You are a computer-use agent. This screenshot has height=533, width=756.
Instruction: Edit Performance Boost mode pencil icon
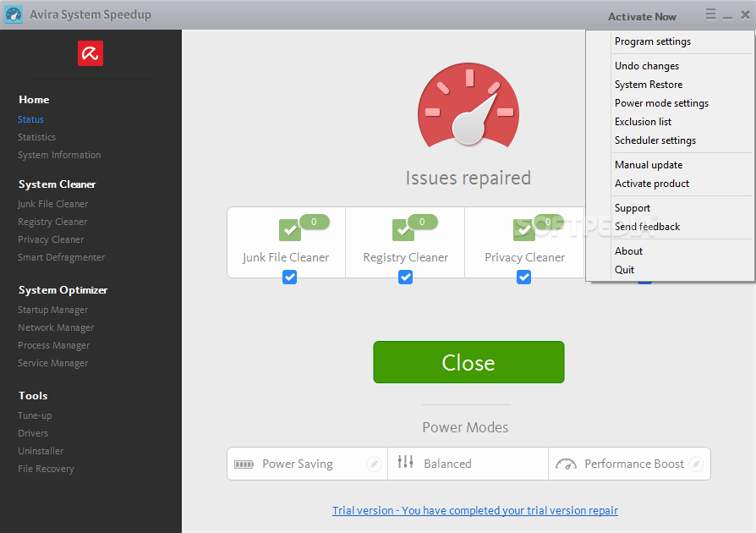click(x=696, y=464)
